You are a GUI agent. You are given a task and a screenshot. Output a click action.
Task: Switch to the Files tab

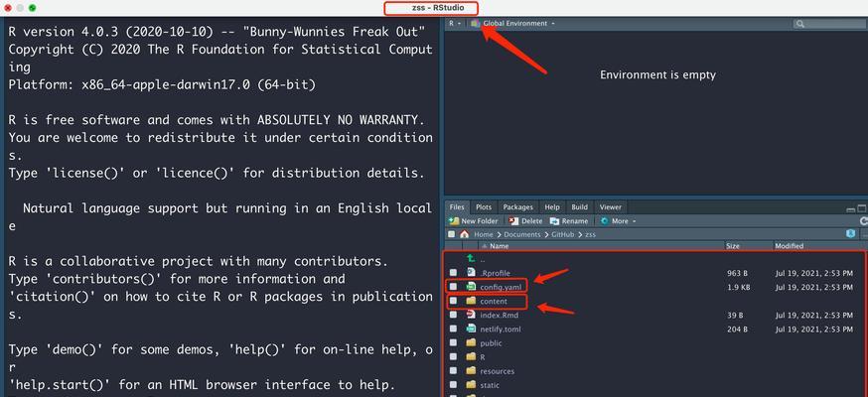click(x=457, y=207)
